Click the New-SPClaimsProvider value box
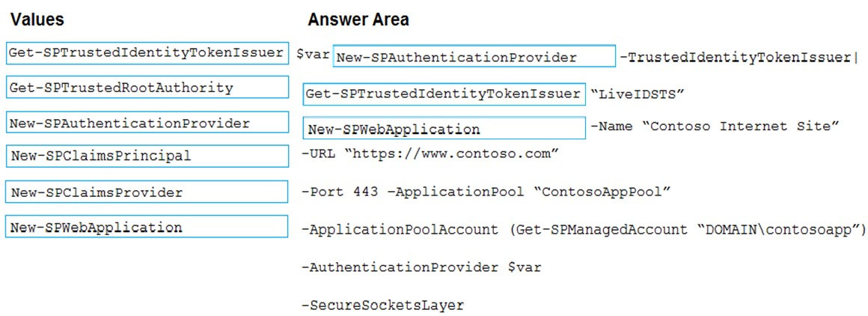 pos(147,192)
